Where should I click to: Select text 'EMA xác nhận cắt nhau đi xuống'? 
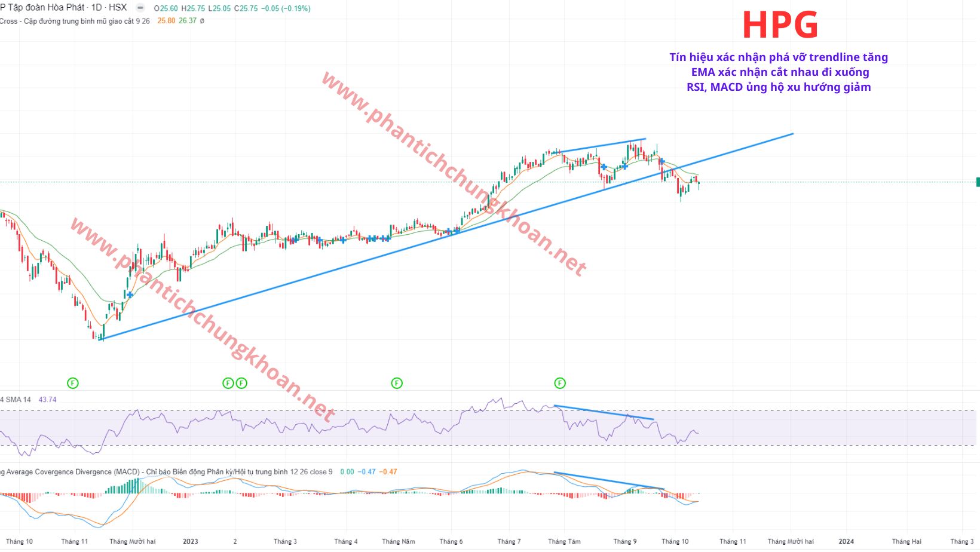(x=780, y=72)
